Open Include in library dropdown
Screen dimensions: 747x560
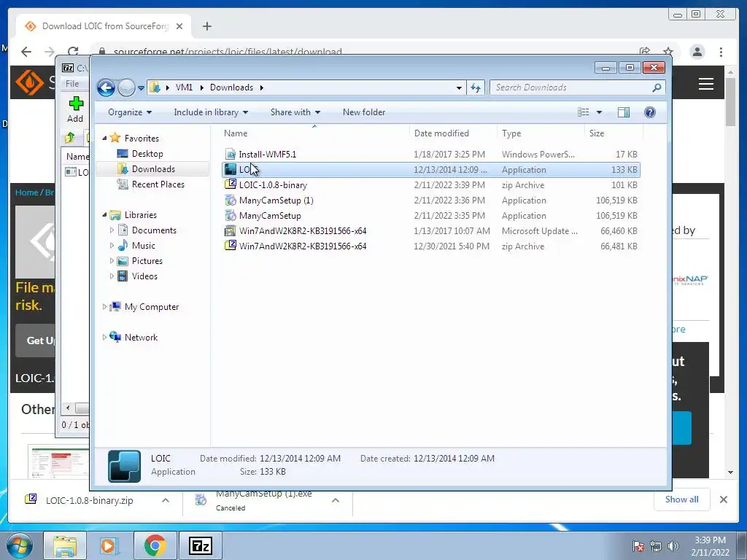click(211, 112)
